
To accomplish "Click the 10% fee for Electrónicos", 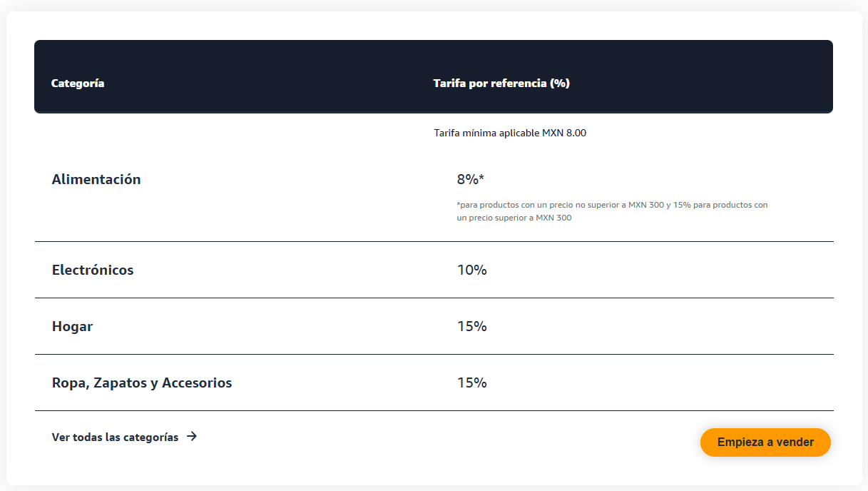I will coord(471,270).
